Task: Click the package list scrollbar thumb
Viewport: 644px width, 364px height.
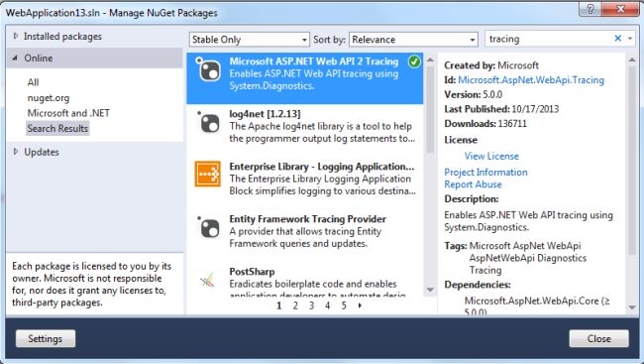Action: (430, 109)
